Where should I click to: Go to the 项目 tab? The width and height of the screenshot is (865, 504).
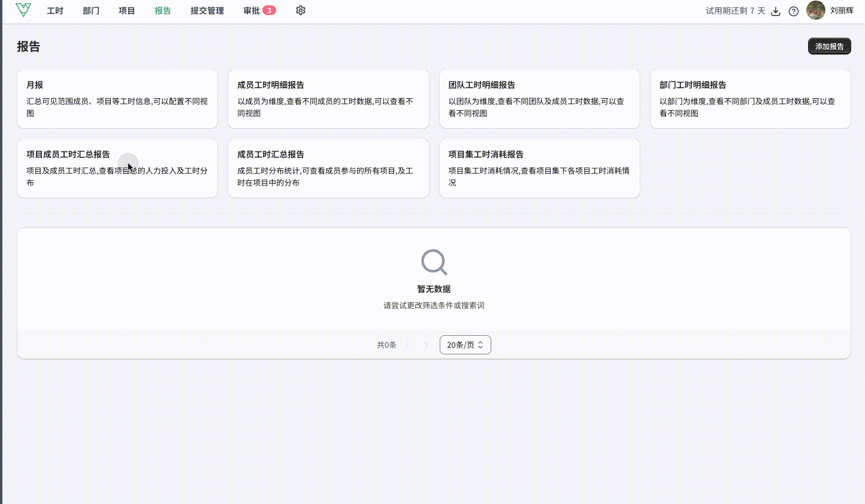(x=127, y=11)
